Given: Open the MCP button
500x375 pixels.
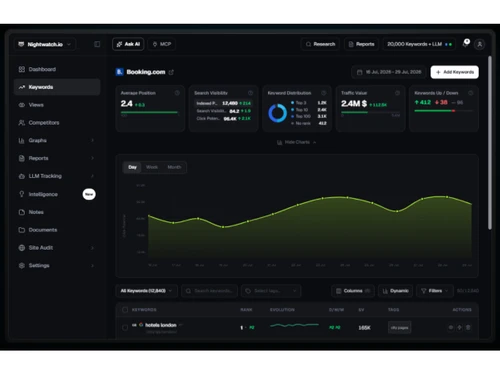Looking at the screenshot, I should [162, 44].
